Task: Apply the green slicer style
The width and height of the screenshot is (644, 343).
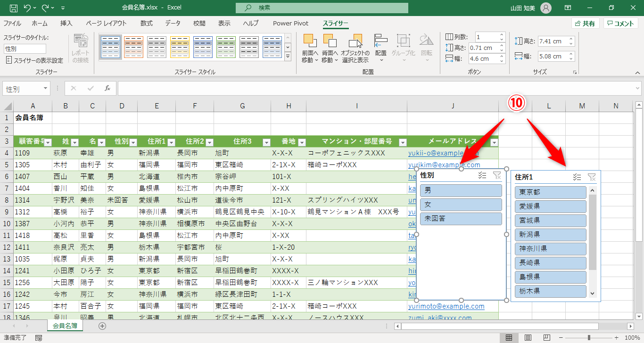Action: [226, 47]
